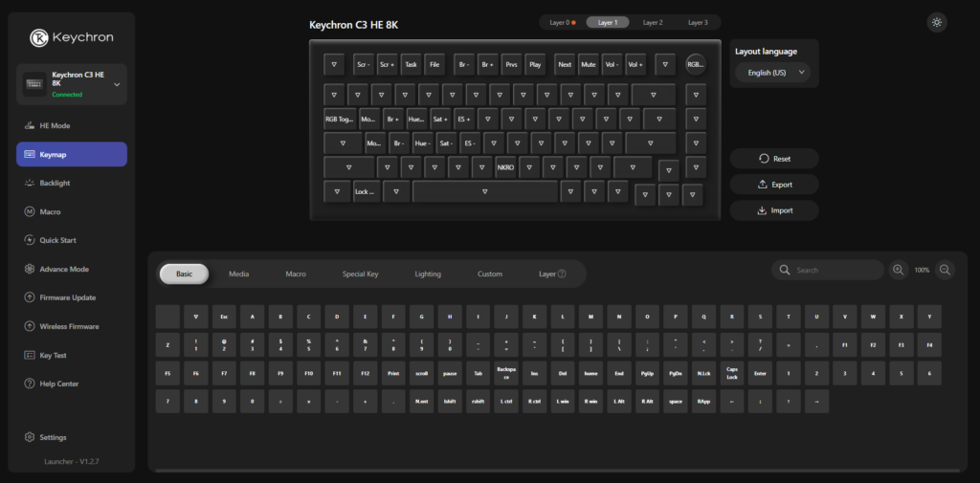Select the Scr - key
The width and height of the screenshot is (980, 483).
tap(363, 64)
